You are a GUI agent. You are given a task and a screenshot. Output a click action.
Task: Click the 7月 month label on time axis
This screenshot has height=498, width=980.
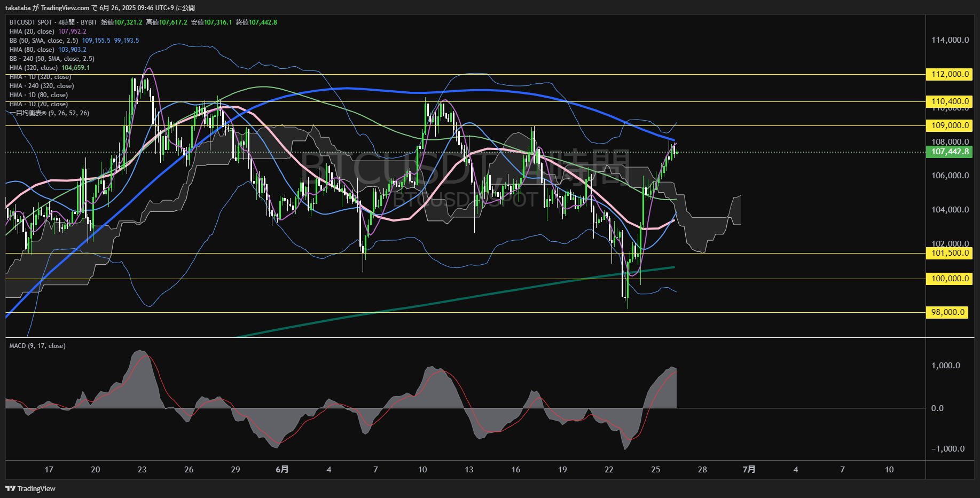[x=749, y=470]
